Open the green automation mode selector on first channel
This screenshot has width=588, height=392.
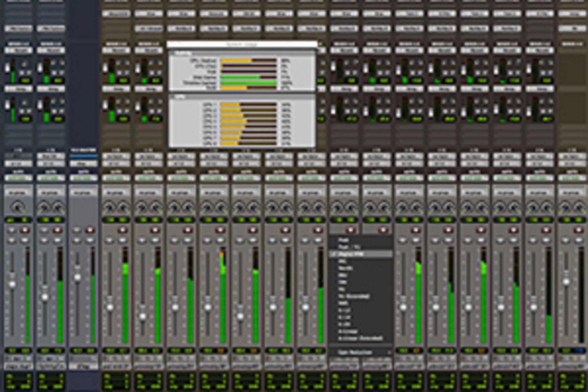[18, 178]
